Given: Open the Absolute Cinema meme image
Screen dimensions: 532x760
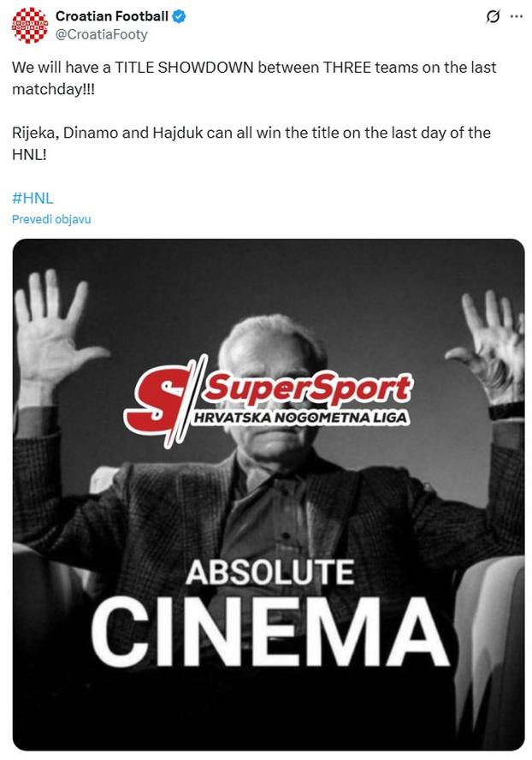Looking at the screenshot, I should click(269, 495).
